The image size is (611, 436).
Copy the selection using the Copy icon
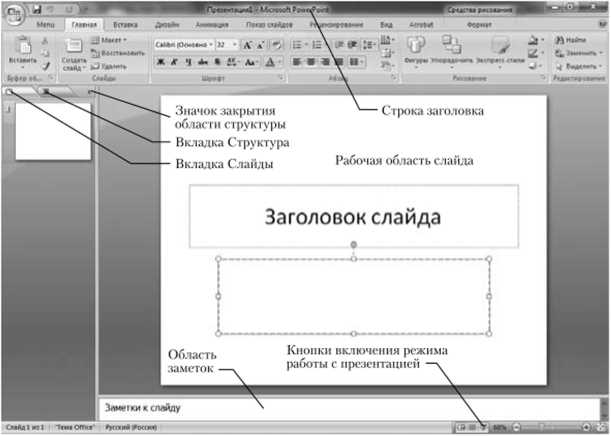(45, 53)
